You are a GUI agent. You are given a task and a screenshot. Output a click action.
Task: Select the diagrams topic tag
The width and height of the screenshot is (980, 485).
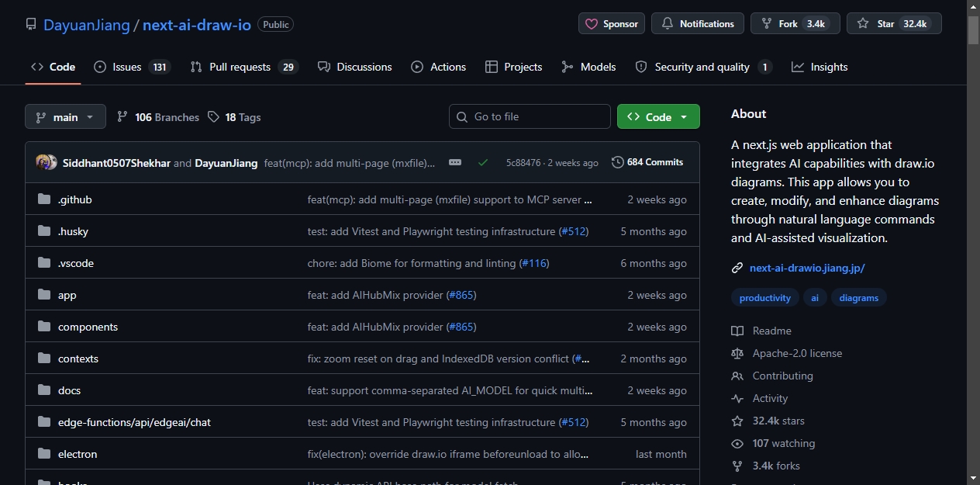859,298
